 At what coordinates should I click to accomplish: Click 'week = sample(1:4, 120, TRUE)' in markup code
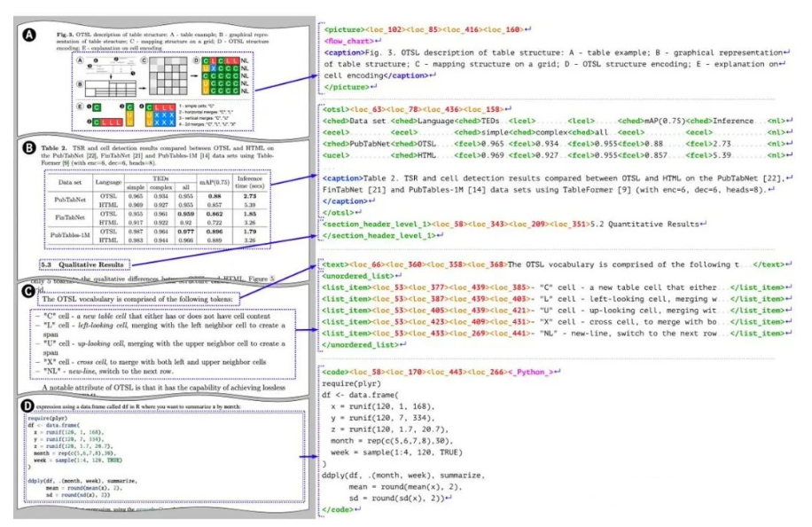tap(396, 452)
